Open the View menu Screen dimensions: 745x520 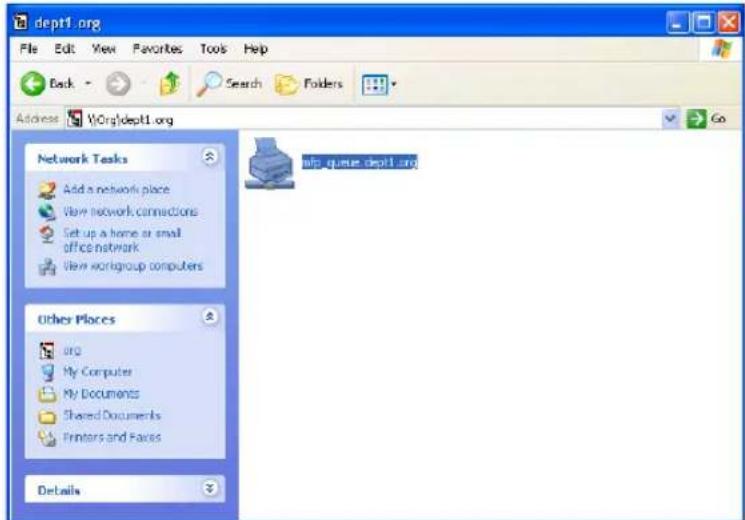(x=103, y=48)
